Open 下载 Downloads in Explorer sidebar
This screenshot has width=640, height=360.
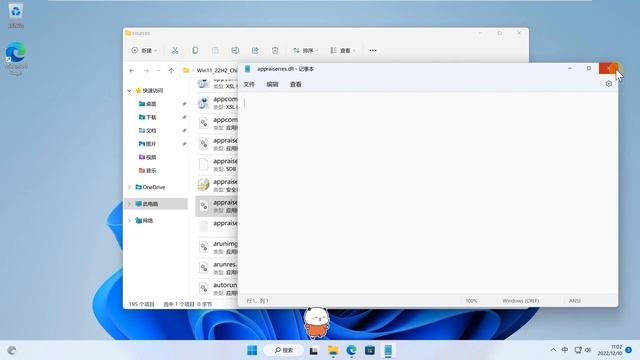[x=147, y=117]
